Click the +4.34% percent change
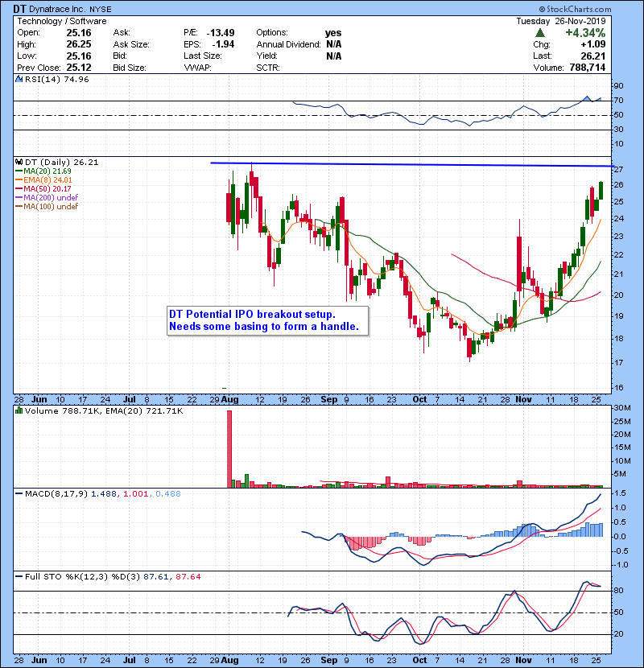 click(585, 33)
